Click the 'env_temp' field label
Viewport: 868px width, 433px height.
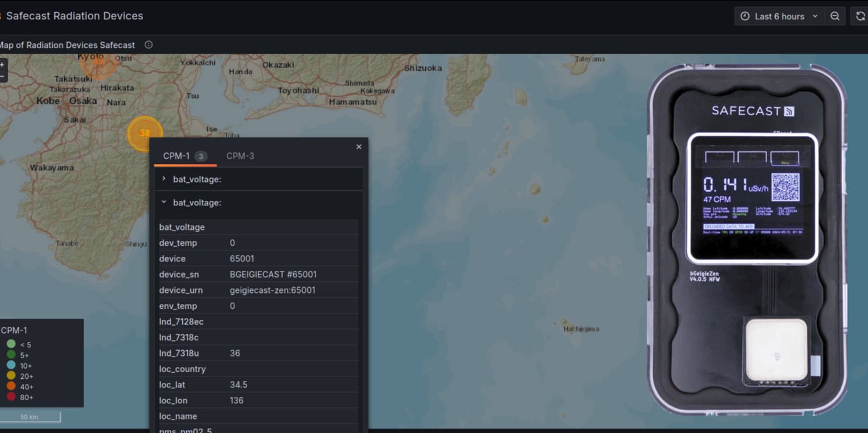[178, 306]
